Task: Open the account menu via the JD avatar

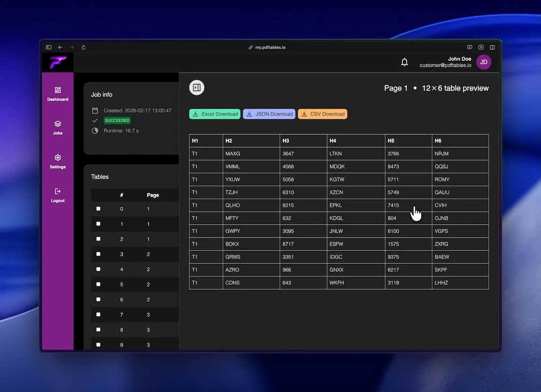Action: pos(483,61)
